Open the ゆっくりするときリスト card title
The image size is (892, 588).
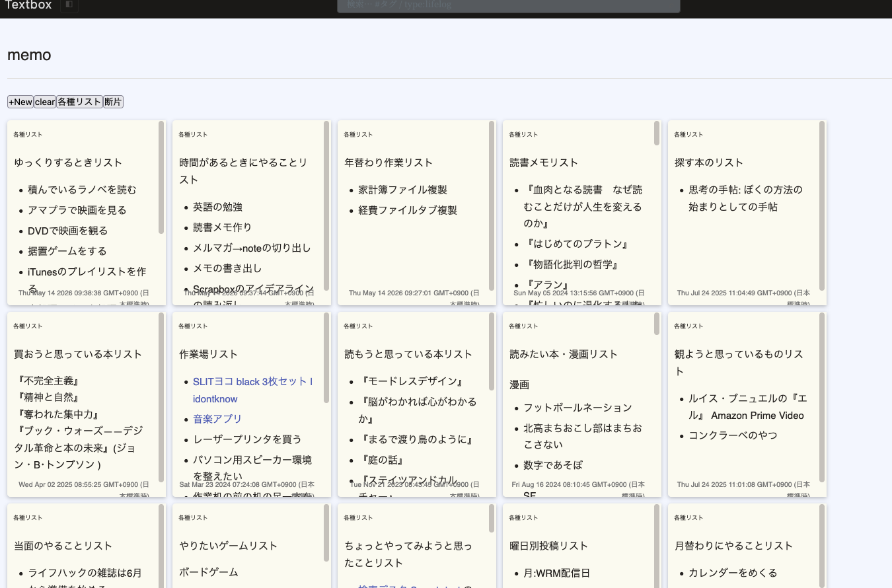pos(68,163)
